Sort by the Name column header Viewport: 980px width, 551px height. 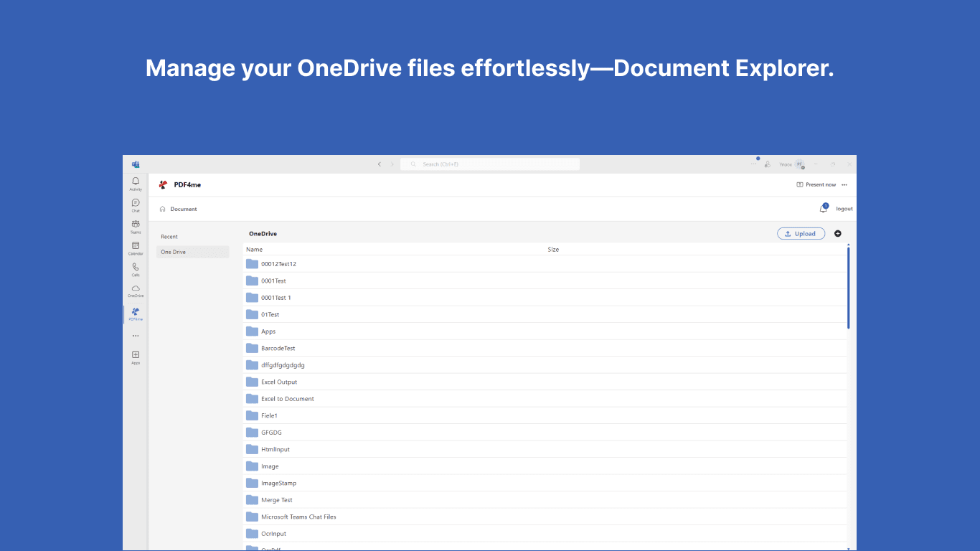click(x=254, y=249)
